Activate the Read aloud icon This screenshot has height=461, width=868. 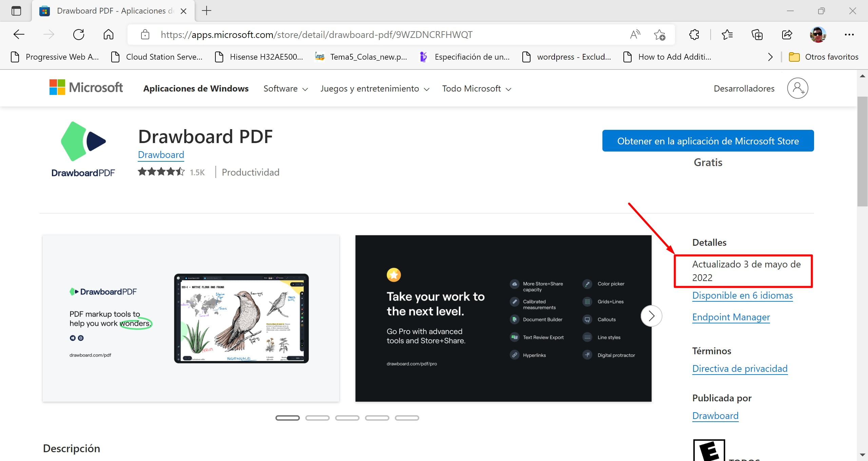(x=635, y=35)
